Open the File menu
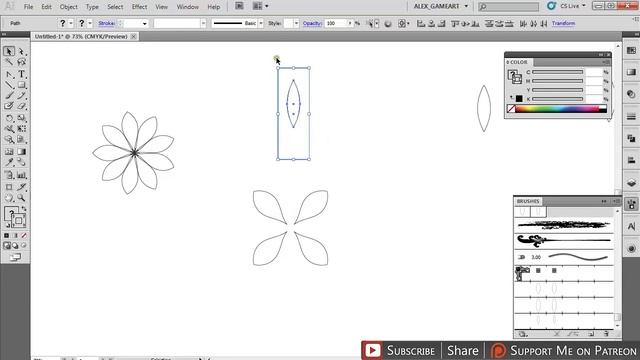640x360 pixels. (x=28, y=7)
